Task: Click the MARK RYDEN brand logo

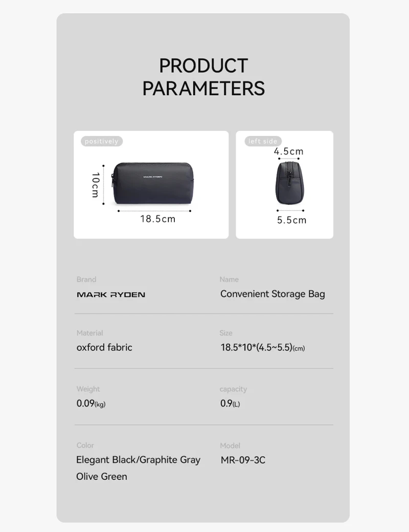Action: (x=111, y=295)
